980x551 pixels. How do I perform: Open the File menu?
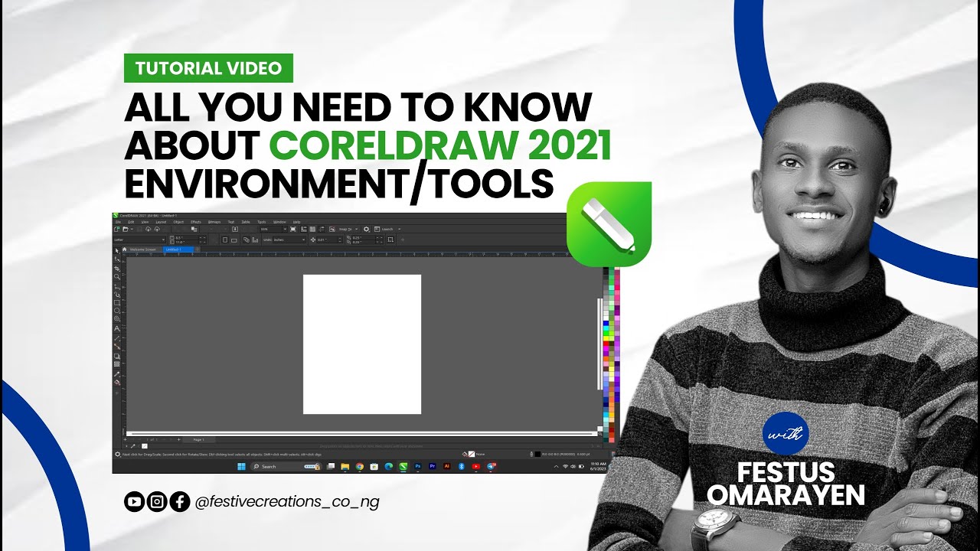click(x=118, y=222)
